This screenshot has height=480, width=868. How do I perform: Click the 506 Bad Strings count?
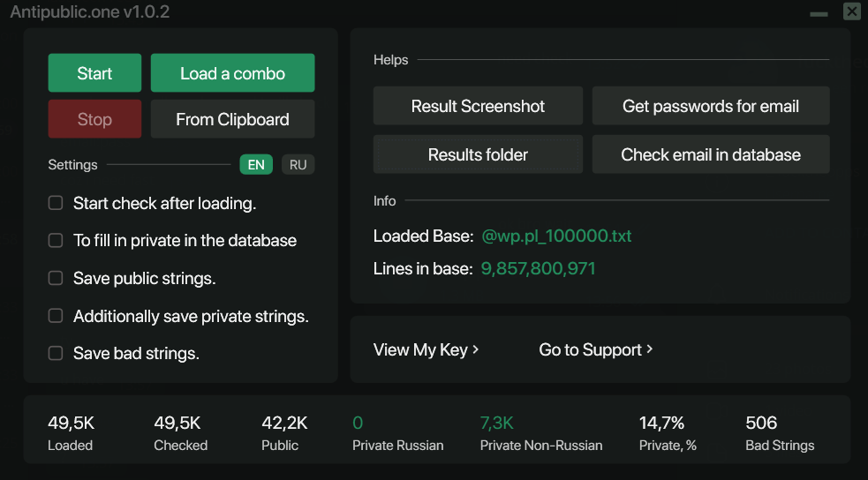click(761, 423)
